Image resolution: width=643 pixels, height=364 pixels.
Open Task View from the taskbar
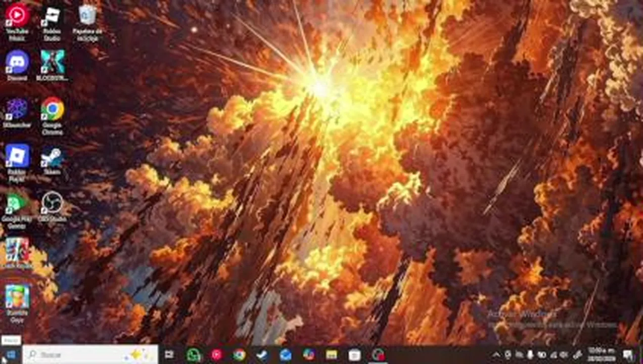coord(169,355)
